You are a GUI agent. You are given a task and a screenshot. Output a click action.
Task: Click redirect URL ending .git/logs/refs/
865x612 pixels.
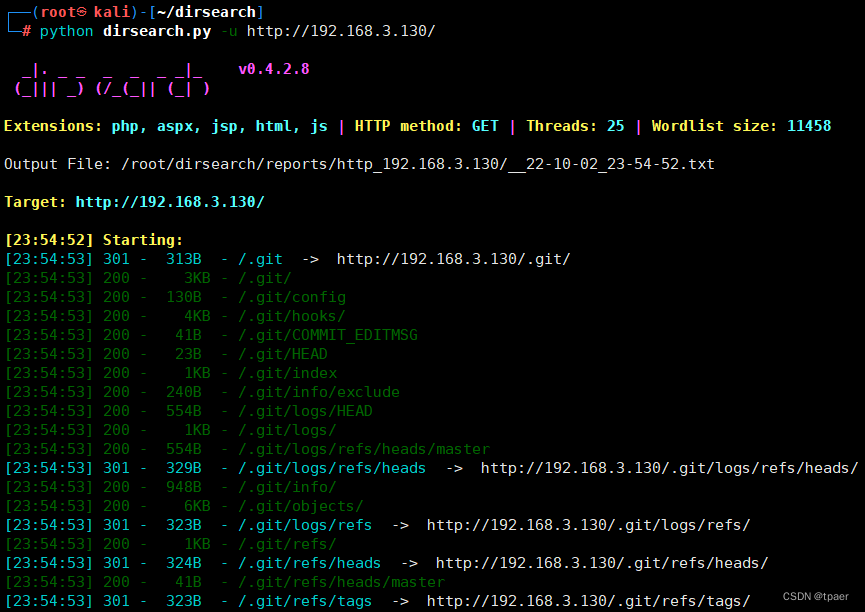click(588, 525)
